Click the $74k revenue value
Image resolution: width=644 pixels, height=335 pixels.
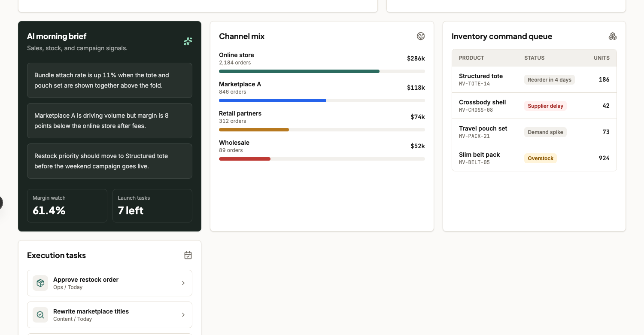tap(418, 117)
